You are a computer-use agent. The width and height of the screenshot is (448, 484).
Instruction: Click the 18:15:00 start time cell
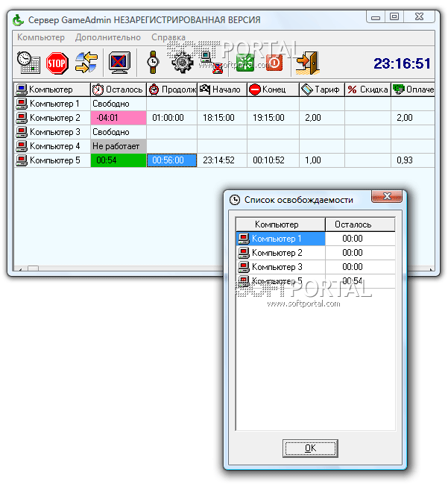tap(222, 118)
